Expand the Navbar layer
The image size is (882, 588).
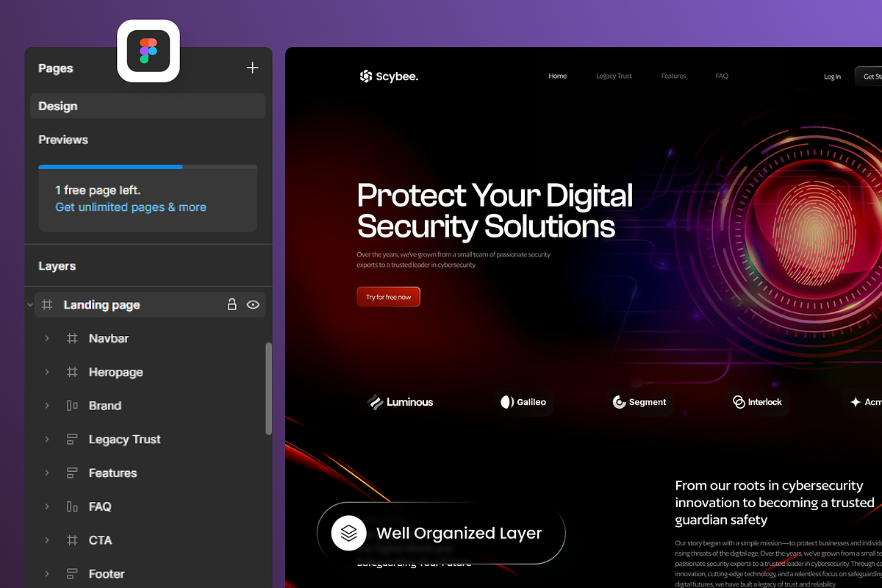[x=47, y=338]
